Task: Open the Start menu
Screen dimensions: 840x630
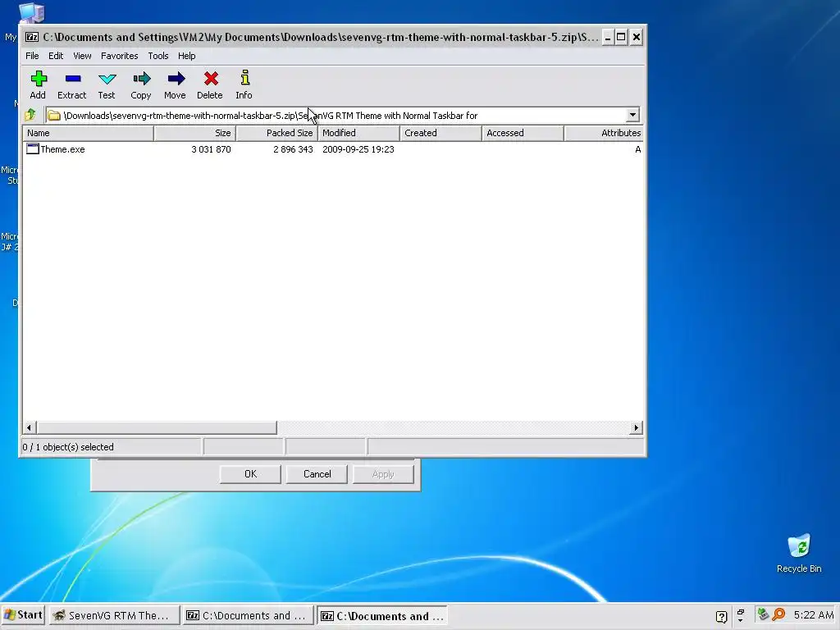Action: click(x=23, y=615)
